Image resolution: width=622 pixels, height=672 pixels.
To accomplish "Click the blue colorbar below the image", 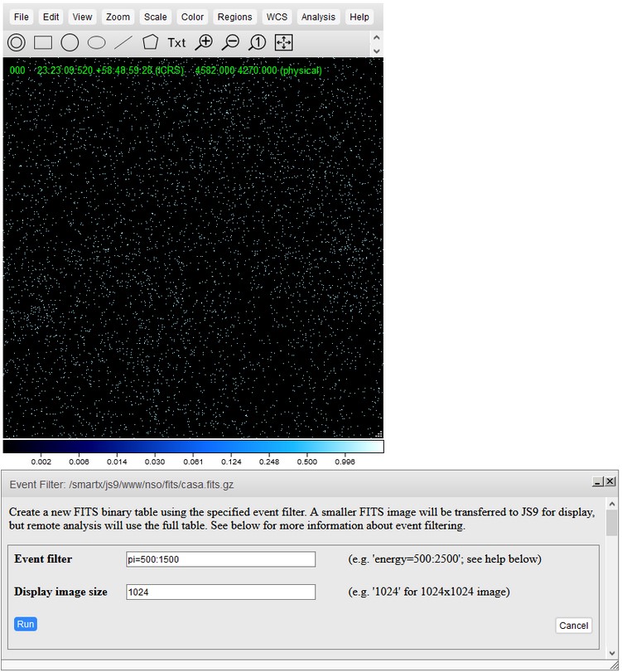I will point(193,447).
